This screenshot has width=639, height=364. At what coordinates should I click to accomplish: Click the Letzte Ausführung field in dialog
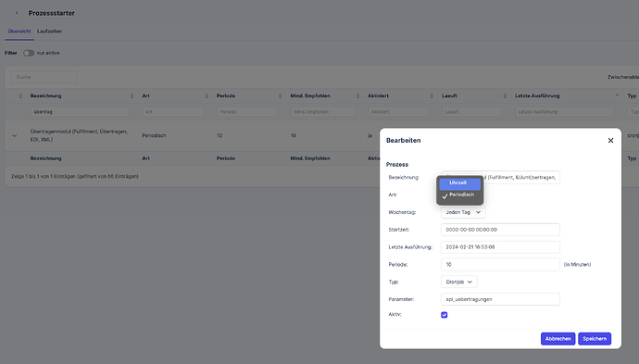500,247
